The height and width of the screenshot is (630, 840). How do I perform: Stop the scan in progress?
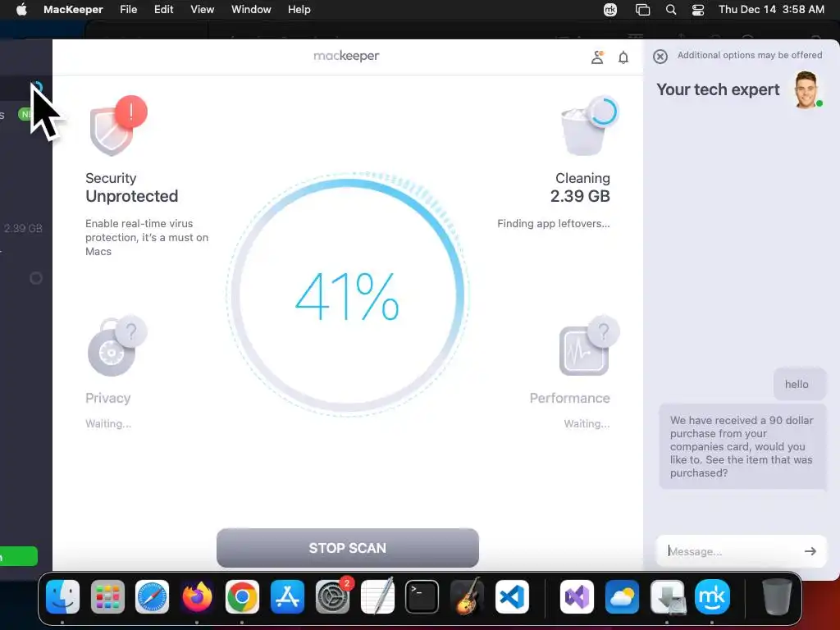(x=347, y=547)
